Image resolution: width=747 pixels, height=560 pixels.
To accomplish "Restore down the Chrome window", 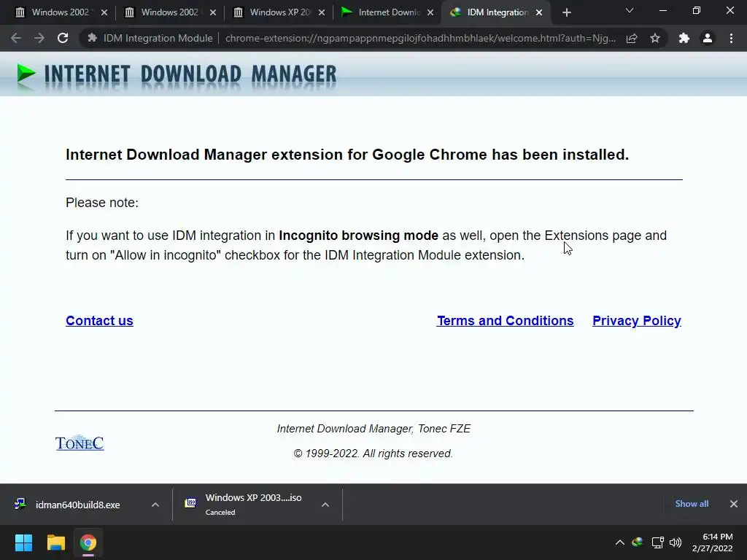I will click(697, 10).
